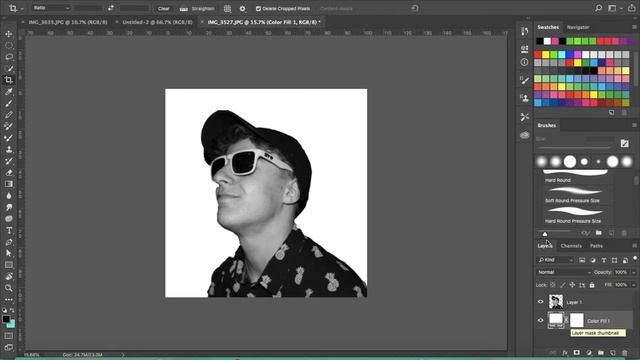Add layer mask icon at panel bottom
Screen dimensions: 640x360
pyautogui.click(x=576, y=353)
